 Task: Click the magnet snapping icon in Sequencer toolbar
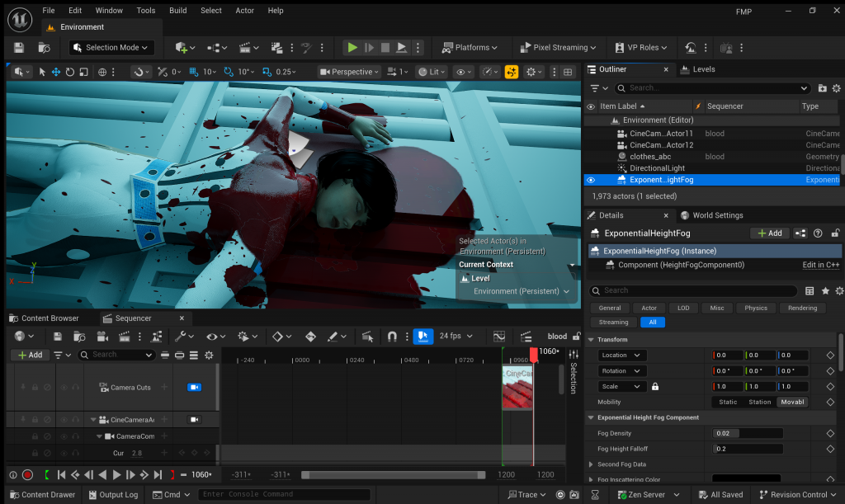pyautogui.click(x=392, y=337)
